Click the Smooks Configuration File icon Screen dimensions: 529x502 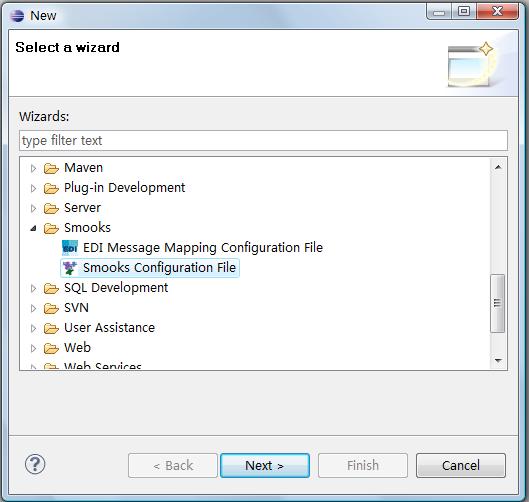coord(70,268)
